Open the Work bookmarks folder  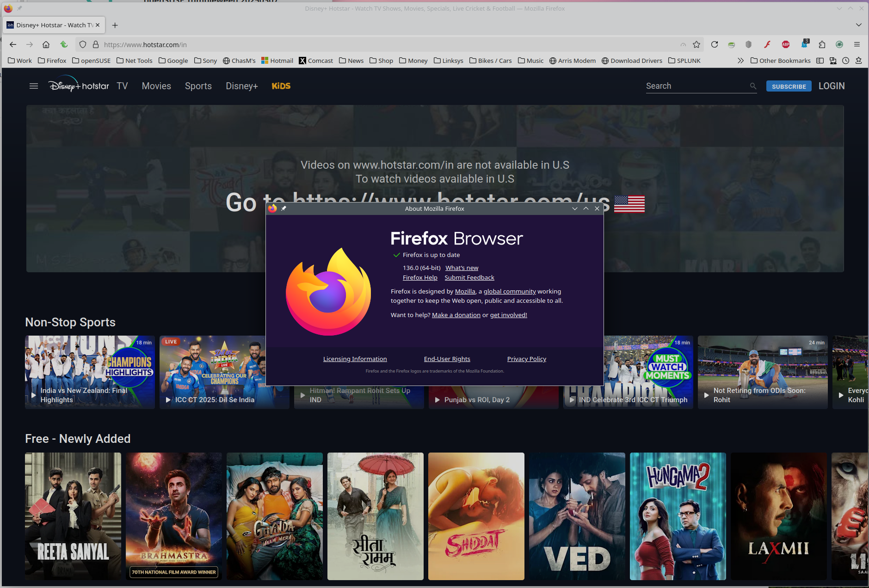coord(20,61)
